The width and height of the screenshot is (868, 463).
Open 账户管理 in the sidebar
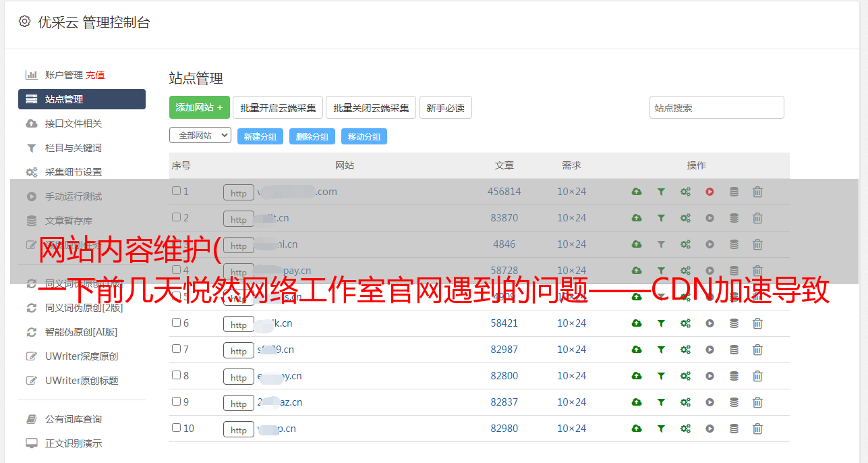coord(63,75)
